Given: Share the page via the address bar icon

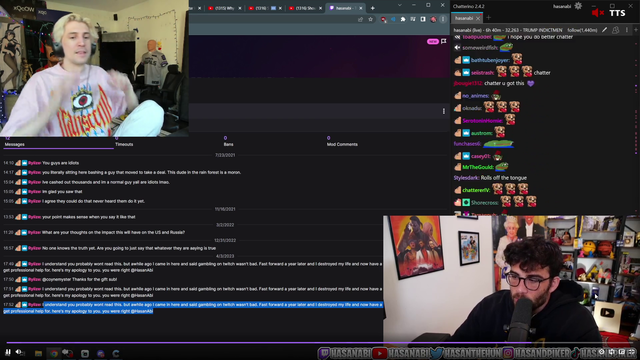Looking at the screenshot, I should pos(360,19).
